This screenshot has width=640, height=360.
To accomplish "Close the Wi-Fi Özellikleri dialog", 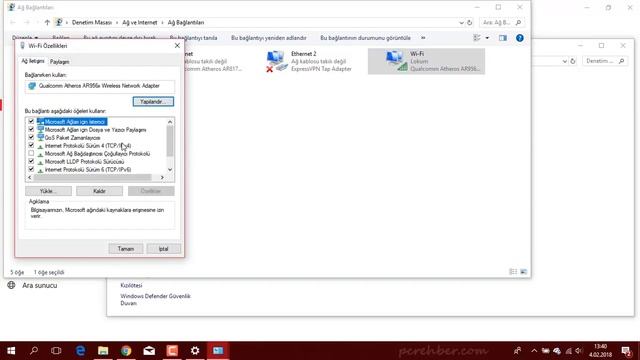I will point(177,46).
